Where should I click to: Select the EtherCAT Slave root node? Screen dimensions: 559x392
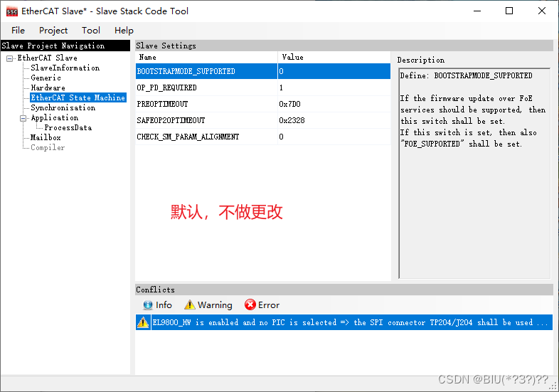click(47, 58)
